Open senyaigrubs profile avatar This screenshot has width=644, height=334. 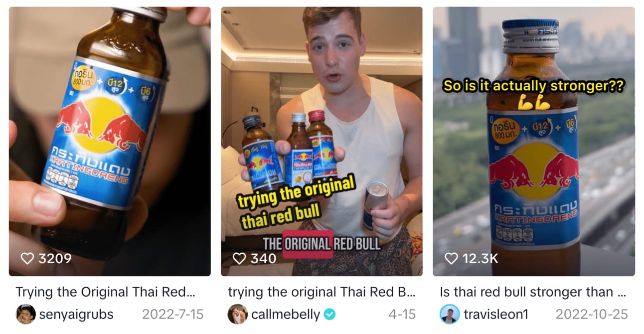(25, 314)
